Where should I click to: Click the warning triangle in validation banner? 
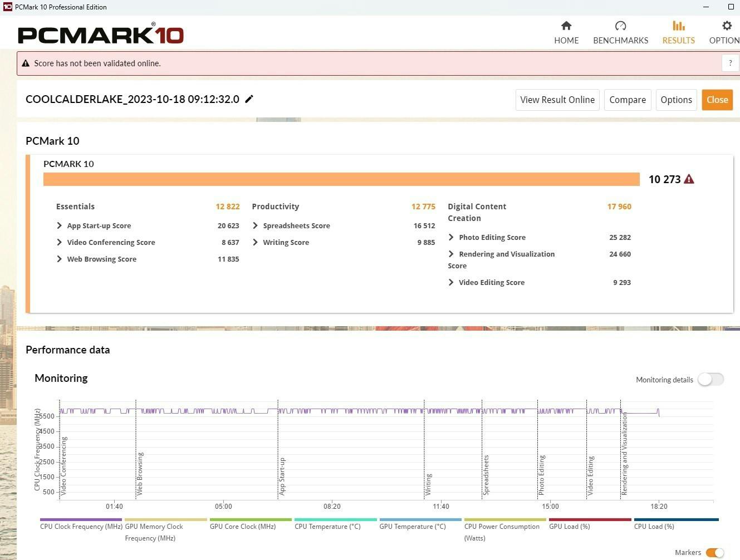26,63
